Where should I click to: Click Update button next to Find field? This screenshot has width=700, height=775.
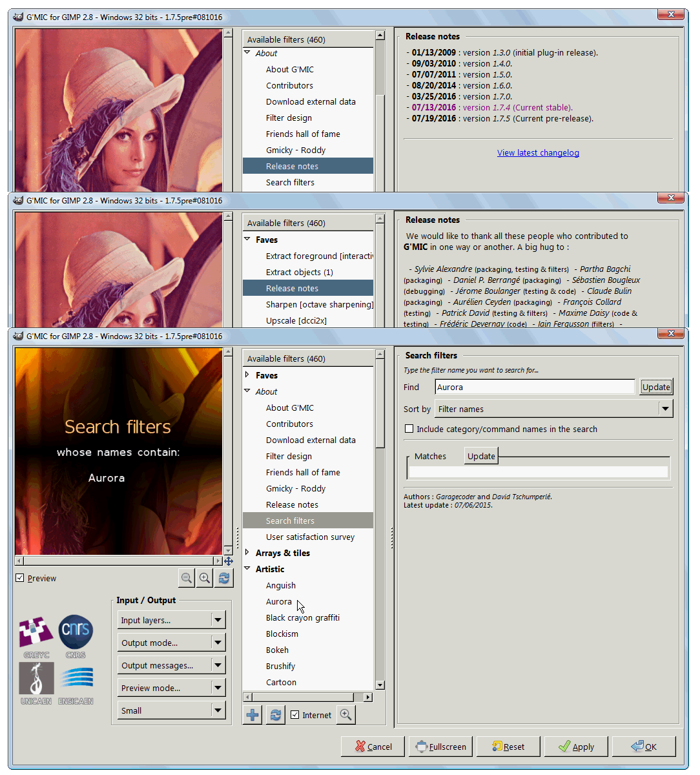(x=656, y=387)
